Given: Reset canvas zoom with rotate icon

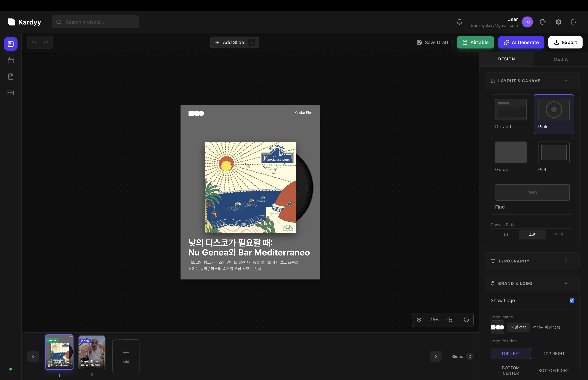Looking at the screenshot, I should (466, 320).
